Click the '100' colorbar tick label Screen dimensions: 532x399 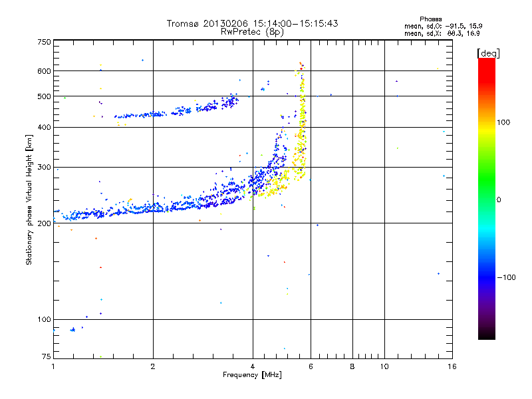click(503, 122)
